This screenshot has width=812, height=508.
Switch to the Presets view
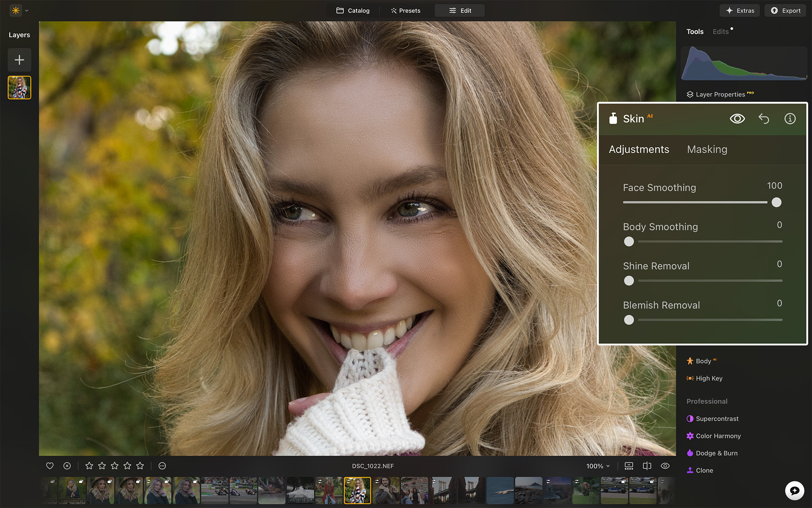(x=405, y=10)
